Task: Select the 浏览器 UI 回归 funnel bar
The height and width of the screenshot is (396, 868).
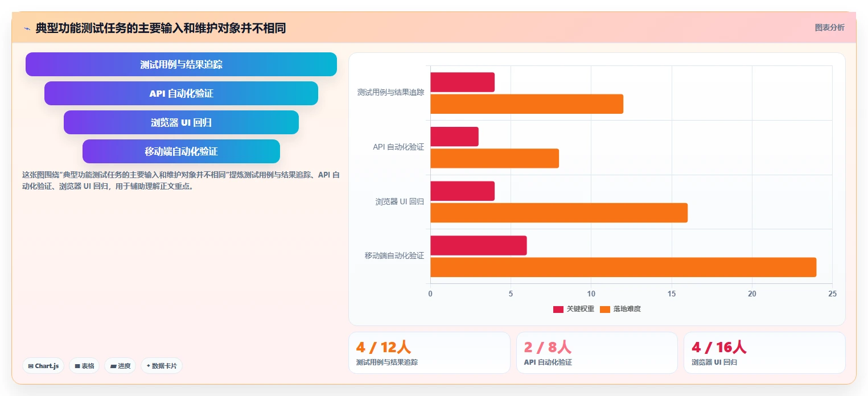Action: (x=181, y=122)
